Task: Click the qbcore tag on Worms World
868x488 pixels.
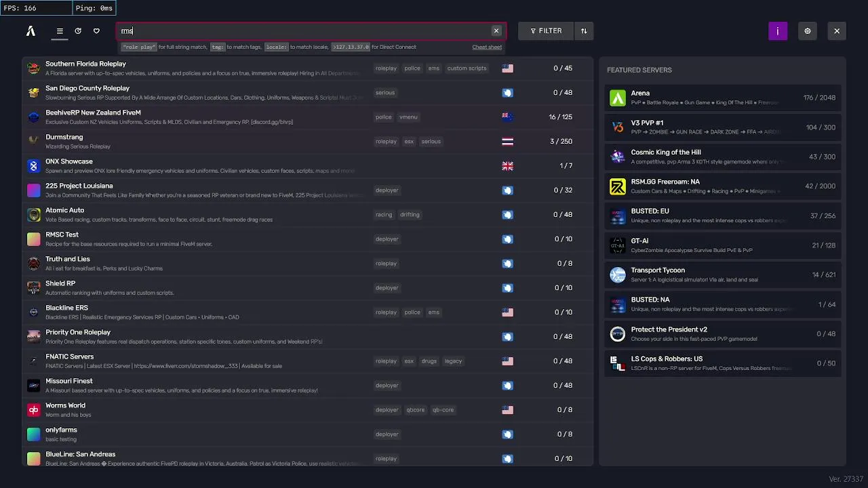Action: point(416,410)
